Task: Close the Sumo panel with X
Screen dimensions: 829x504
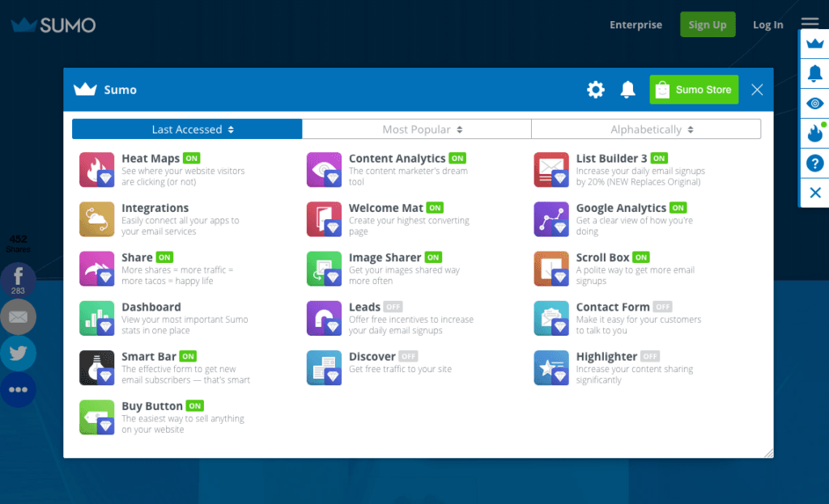Action: click(757, 90)
